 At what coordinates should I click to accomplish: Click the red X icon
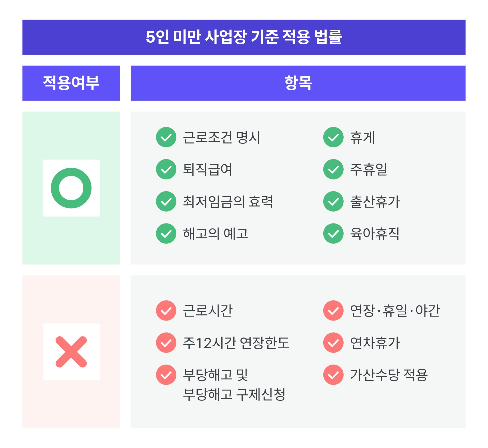71,352
